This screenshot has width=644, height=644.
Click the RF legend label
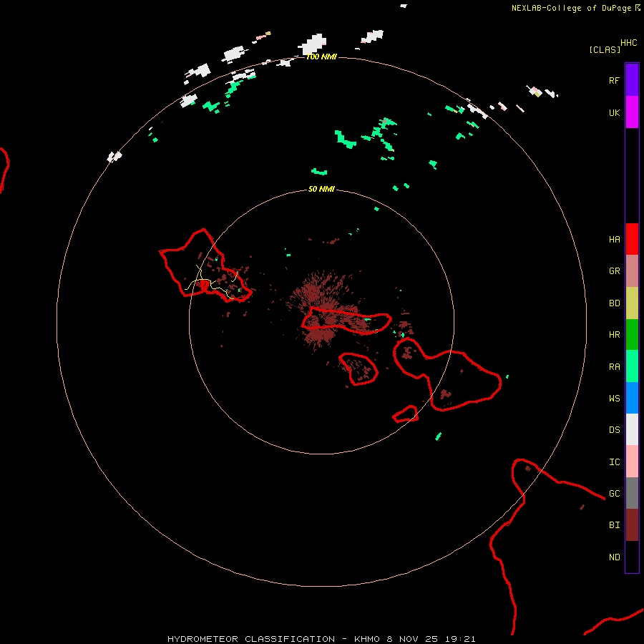614,80
